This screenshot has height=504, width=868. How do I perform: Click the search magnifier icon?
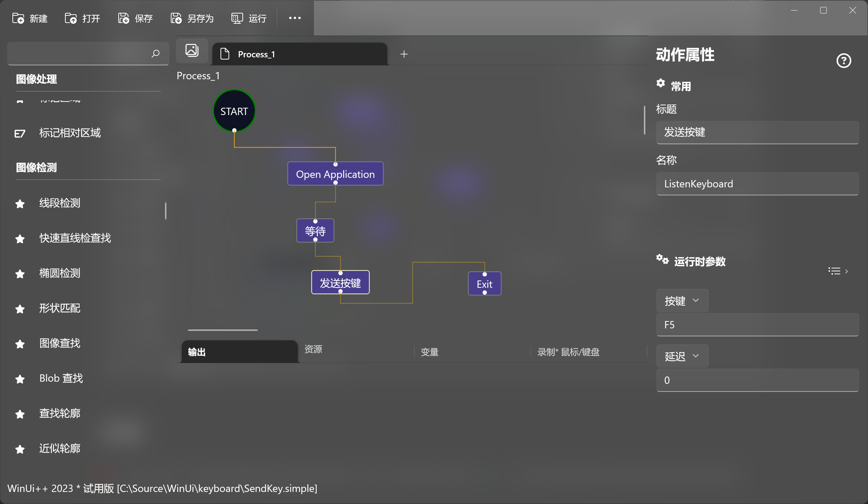pos(155,54)
